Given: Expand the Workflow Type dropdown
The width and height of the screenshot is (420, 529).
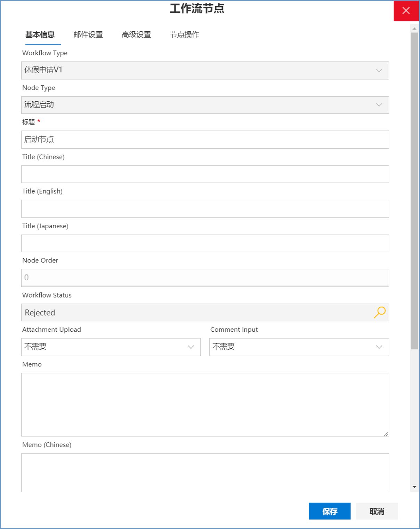Looking at the screenshot, I should [x=205, y=70].
